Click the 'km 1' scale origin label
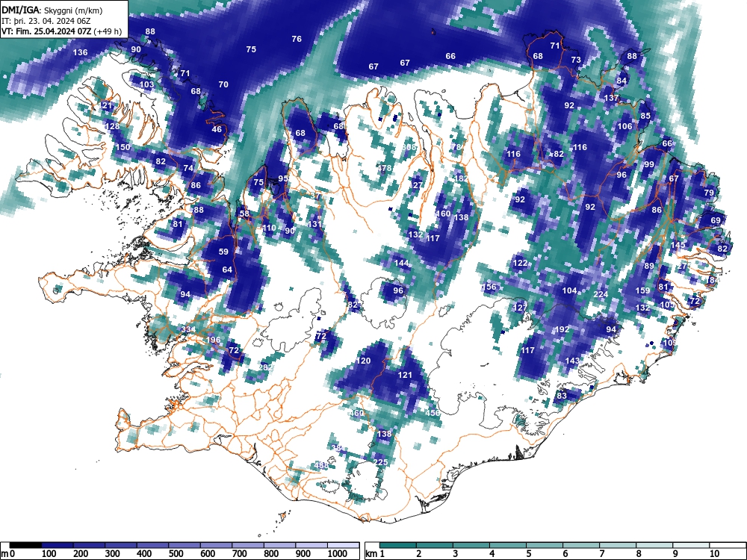Screen dimensions: 747x560 375,554
